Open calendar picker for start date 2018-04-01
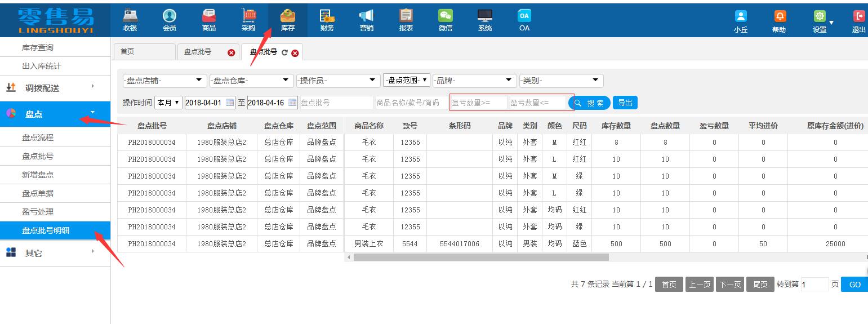The image size is (868, 324). [x=230, y=103]
